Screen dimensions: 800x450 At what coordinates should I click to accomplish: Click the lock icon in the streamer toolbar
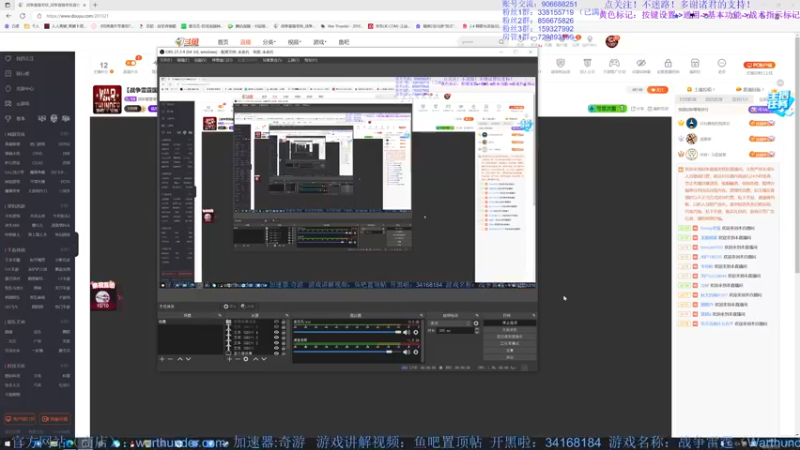click(668, 63)
